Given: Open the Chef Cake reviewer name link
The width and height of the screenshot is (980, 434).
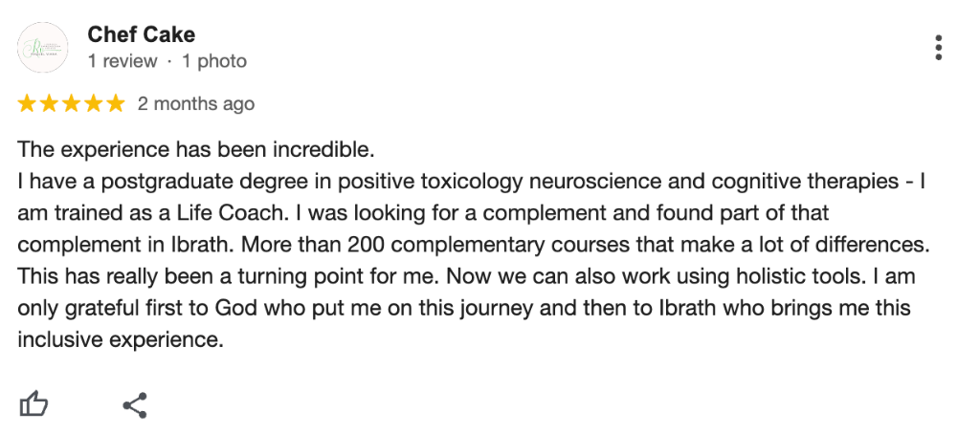Looking at the screenshot, I should click(142, 34).
